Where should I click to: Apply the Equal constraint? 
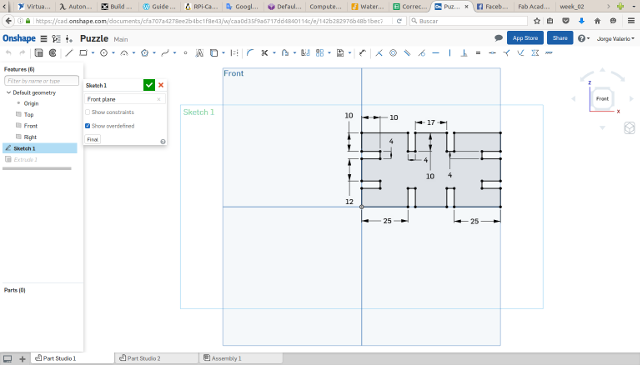tap(478, 53)
